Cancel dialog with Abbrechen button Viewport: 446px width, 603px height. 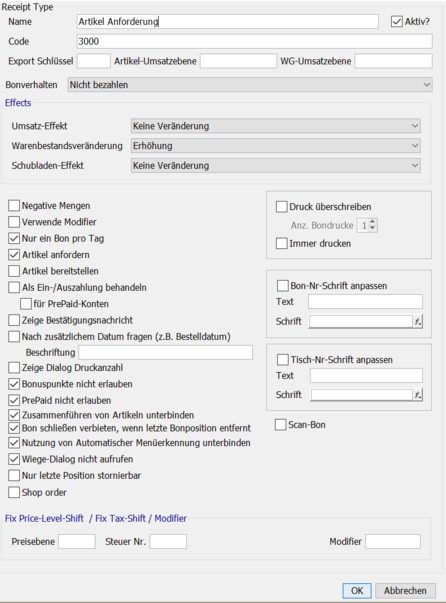pos(405,590)
